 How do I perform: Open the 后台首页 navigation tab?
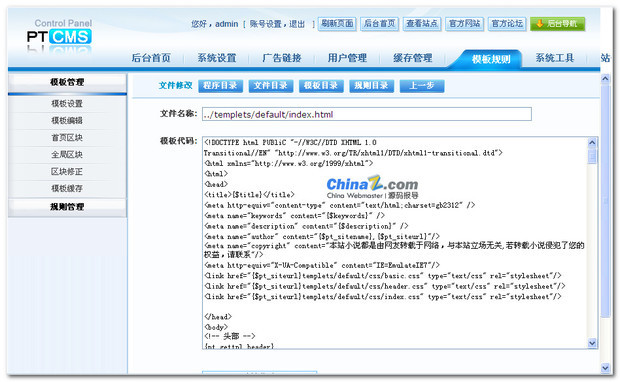point(151,58)
